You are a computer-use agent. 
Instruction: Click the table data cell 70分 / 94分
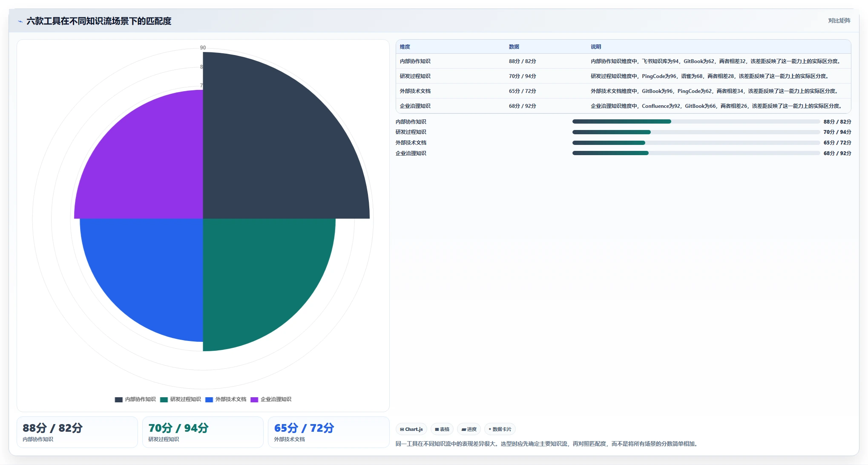coord(523,76)
